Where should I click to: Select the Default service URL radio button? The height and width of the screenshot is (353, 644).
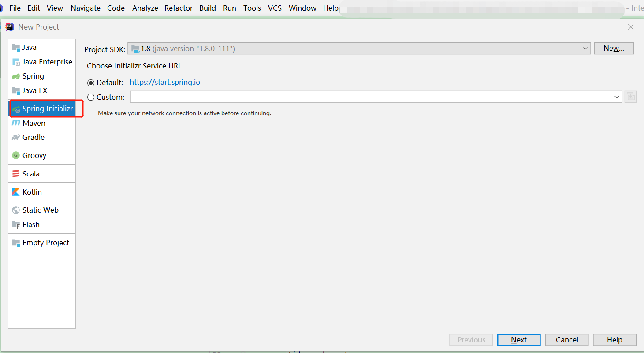pyautogui.click(x=91, y=83)
